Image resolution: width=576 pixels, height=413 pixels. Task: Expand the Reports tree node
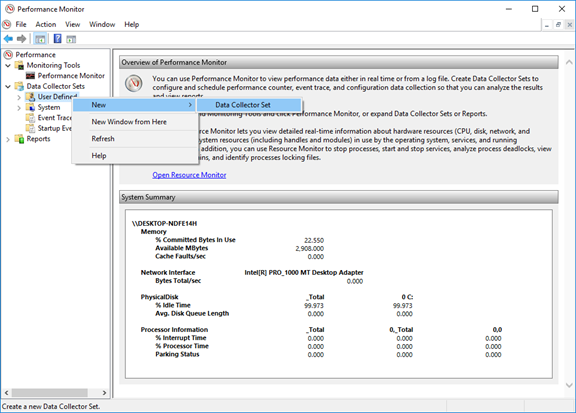pyautogui.click(x=8, y=139)
